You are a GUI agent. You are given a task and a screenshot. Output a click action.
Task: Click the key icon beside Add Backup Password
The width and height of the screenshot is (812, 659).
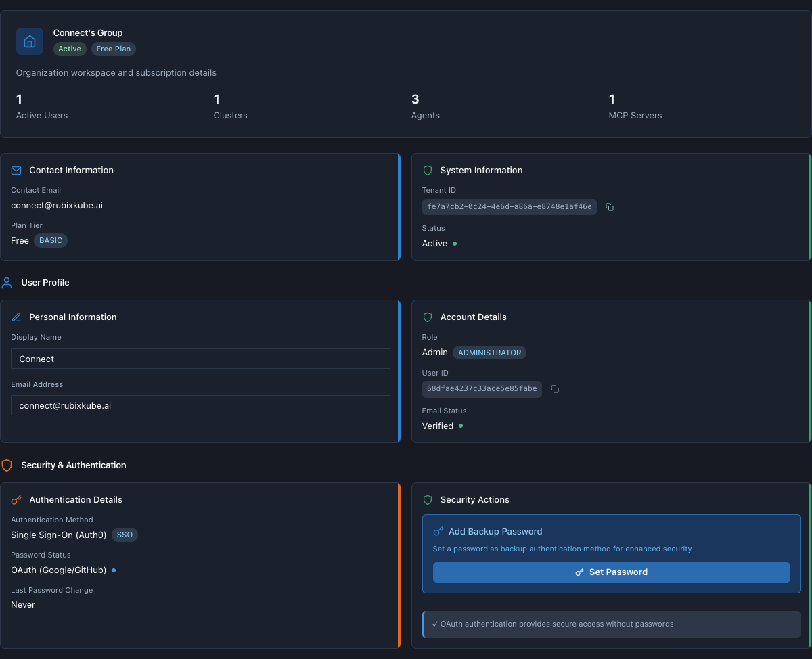439,531
